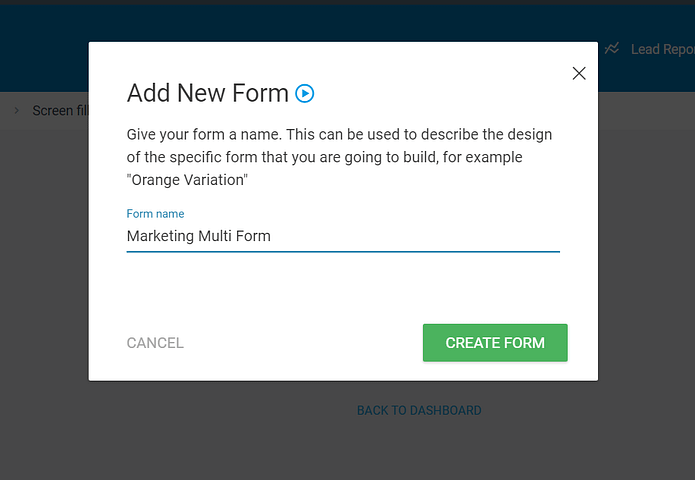This screenshot has height=480, width=695.
Task: Click the CREATE FORM button
Action: [495, 343]
